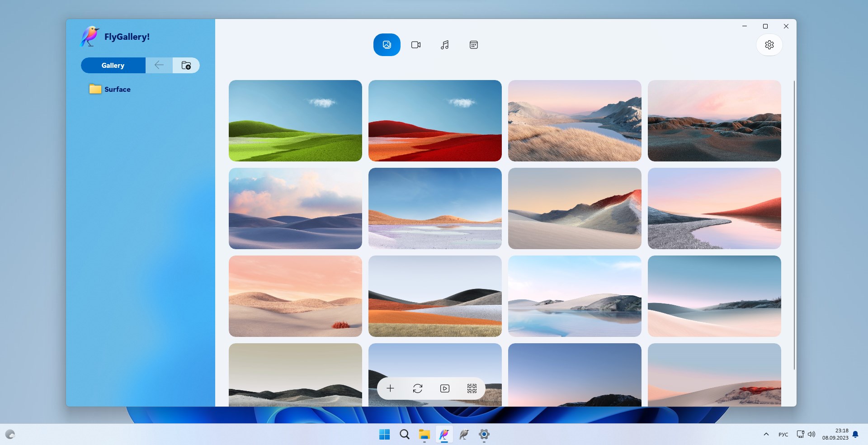868x445 pixels.
Task: Open the network status tray icon
Action: [x=800, y=434]
